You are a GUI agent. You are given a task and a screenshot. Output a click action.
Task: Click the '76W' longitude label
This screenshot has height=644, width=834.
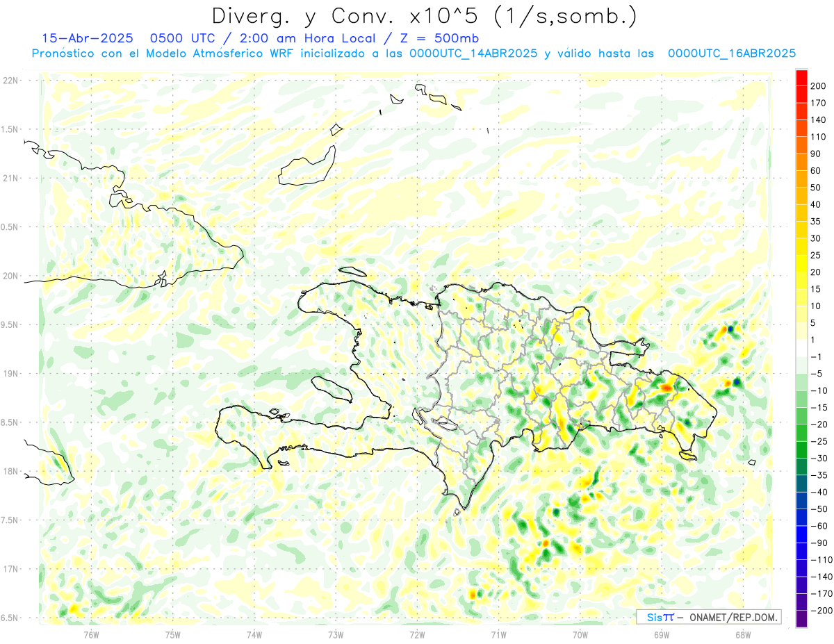tap(91, 634)
